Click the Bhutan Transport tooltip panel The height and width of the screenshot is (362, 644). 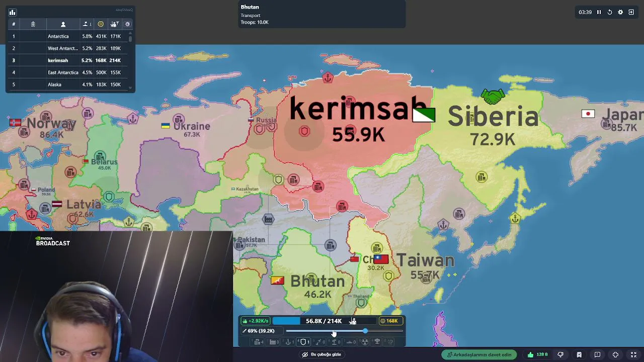coord(322,15)
